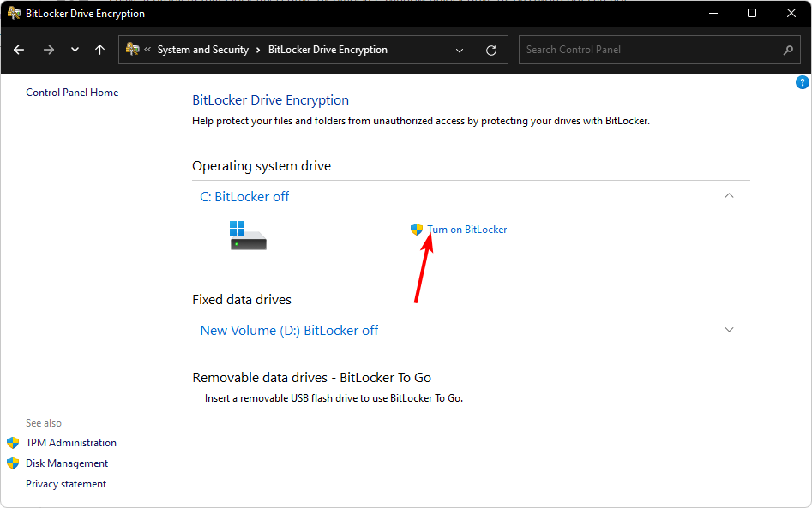Click the shield icon beside Turn on BitLocker
This screenshot has width=812, height=508.
(x=417, y=230)
